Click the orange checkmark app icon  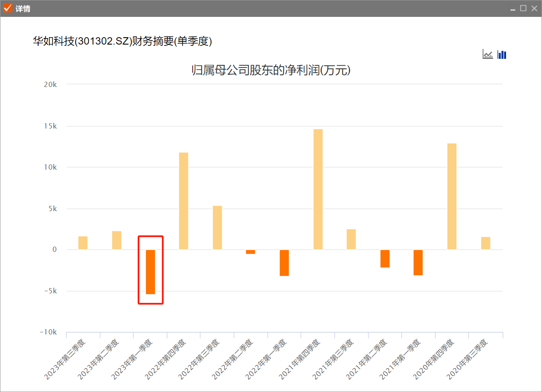coord(8,8)
